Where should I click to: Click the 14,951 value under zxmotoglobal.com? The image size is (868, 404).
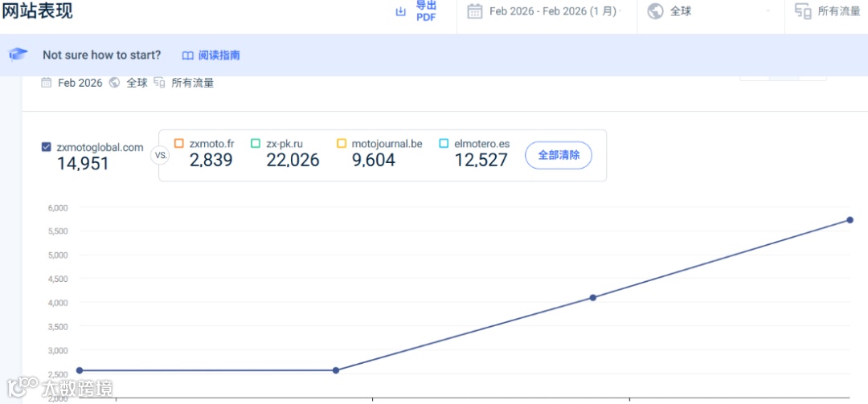pyautogui.click(x=83, y=164)
